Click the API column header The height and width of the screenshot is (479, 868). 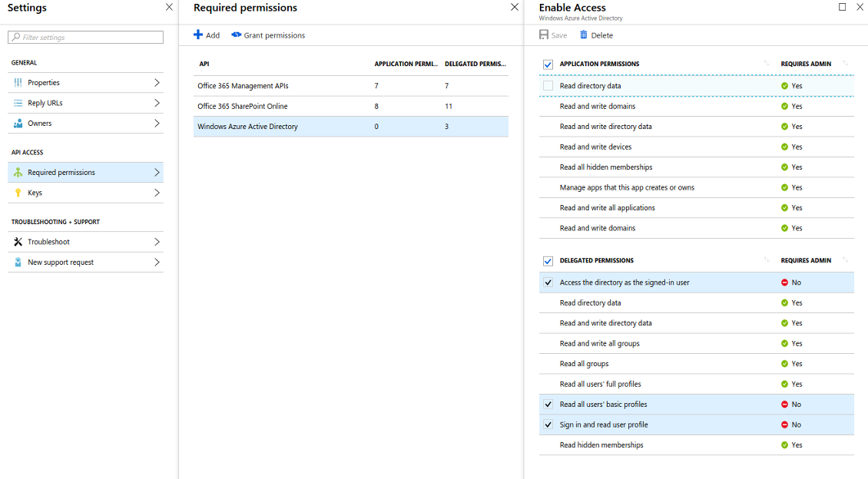204,64
